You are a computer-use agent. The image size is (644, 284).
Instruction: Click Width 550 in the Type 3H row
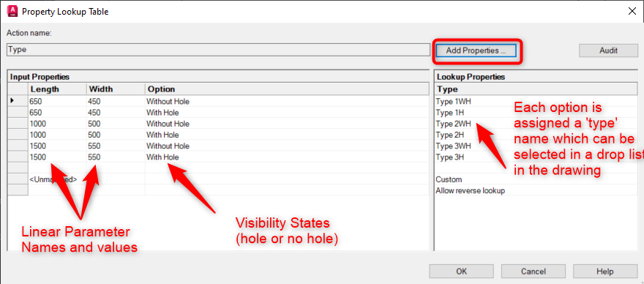click(116, 157)
